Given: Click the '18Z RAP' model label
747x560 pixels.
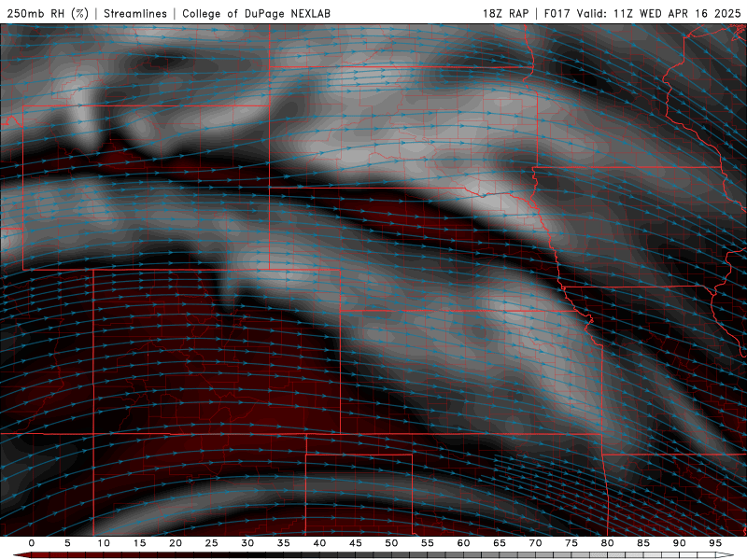Looking at the screenshot, I should click(x=505, y=13).
